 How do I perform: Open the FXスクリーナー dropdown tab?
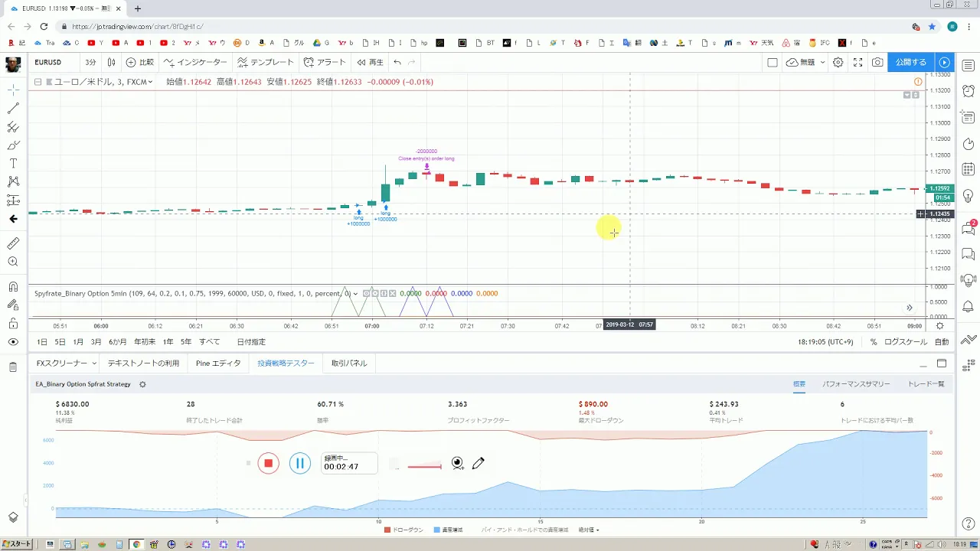point(67,364)
